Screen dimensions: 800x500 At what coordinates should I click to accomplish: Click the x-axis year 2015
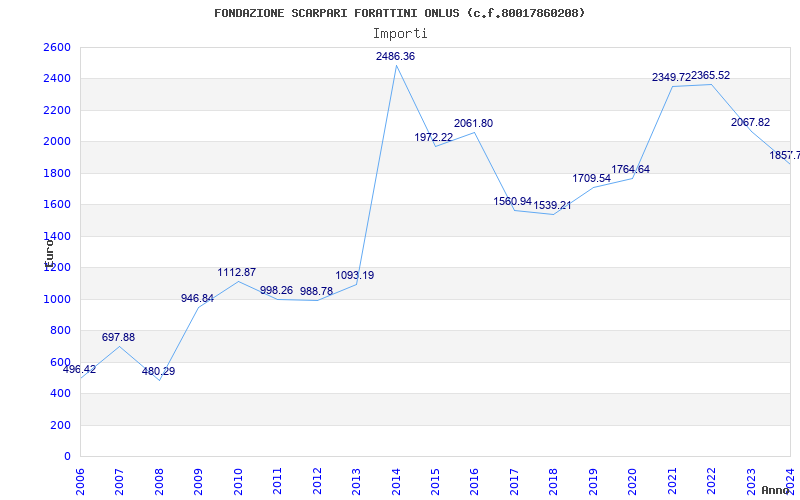coord(435,483)
